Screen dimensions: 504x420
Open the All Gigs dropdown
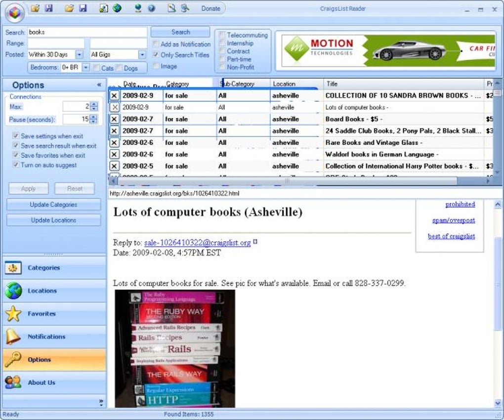click(142, 55)
